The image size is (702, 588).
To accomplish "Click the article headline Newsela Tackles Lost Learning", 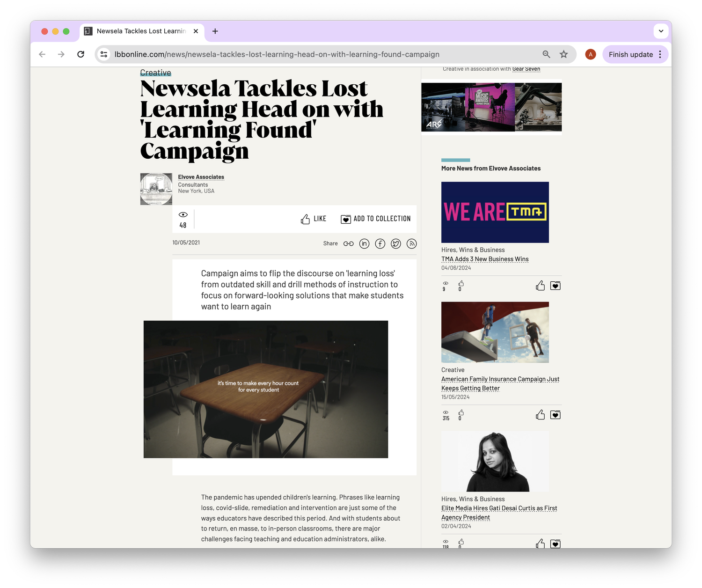I will tap(262, 119).
